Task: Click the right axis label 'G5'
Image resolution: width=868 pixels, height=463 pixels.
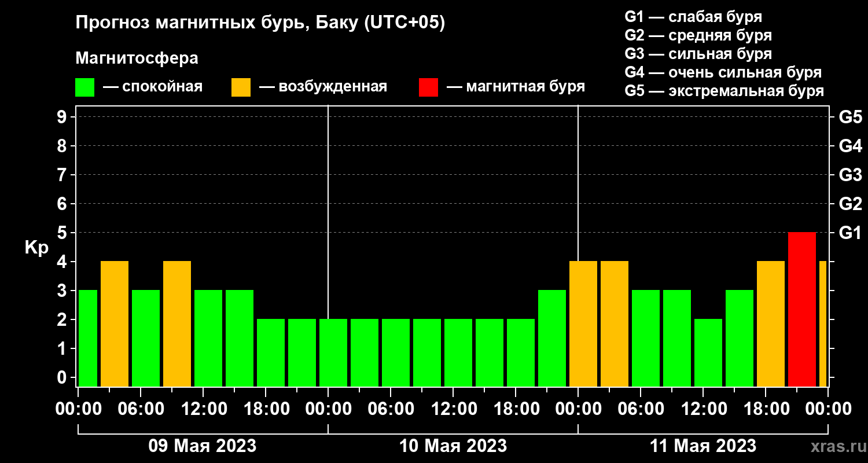Action: pyautogui.click(x=851, y=117)
